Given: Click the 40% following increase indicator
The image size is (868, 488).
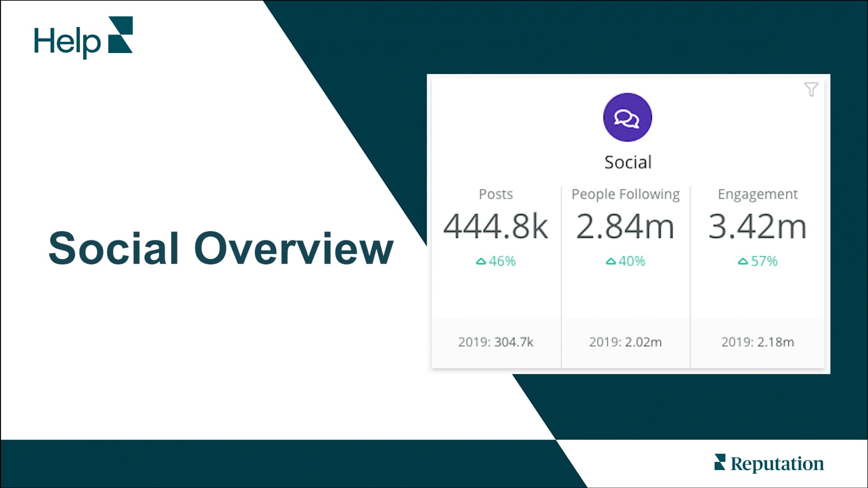Looking at the screenshot, I should coord(626,261).
